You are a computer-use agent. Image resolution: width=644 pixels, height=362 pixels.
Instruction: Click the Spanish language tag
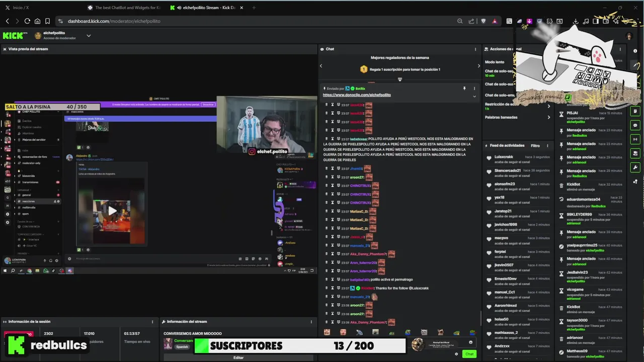(x=182, y=347)
